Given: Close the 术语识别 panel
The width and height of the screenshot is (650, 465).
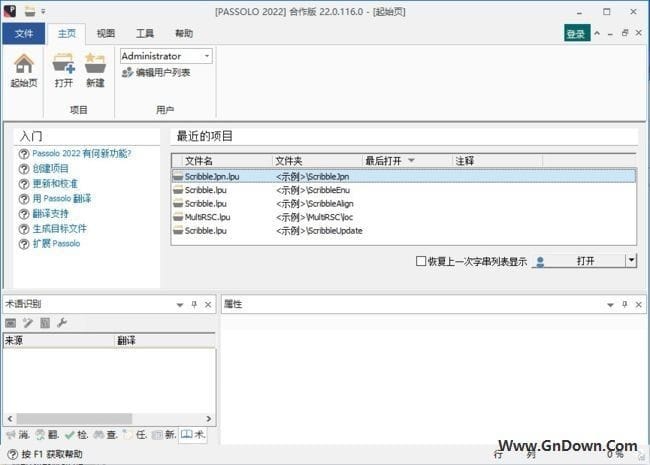Looking at the screenshot, I should pyautogui.click(x=208, y=305).
